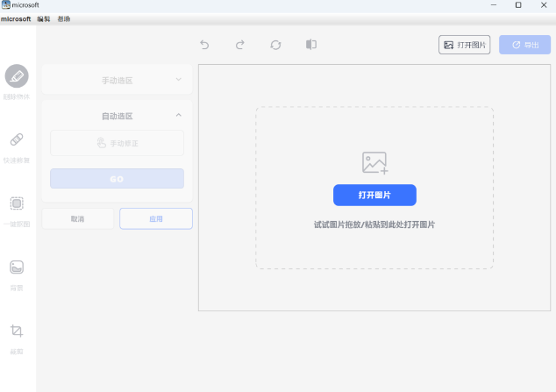This screenshot has width=556, height=392.
Task: Select the quick repair bandage tool
Action: point(17,140)
